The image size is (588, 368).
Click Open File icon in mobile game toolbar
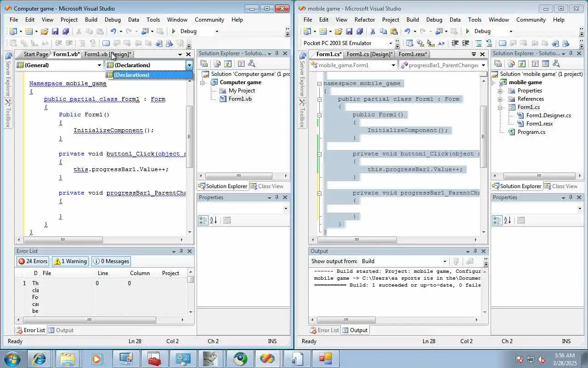[x=339, y=31]
